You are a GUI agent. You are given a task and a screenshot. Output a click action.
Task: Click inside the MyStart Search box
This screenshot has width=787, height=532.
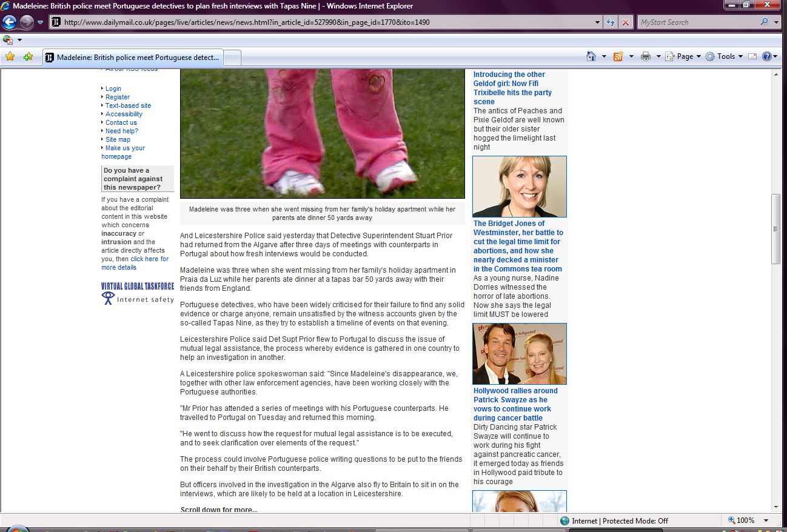click(x=697, y=22)
